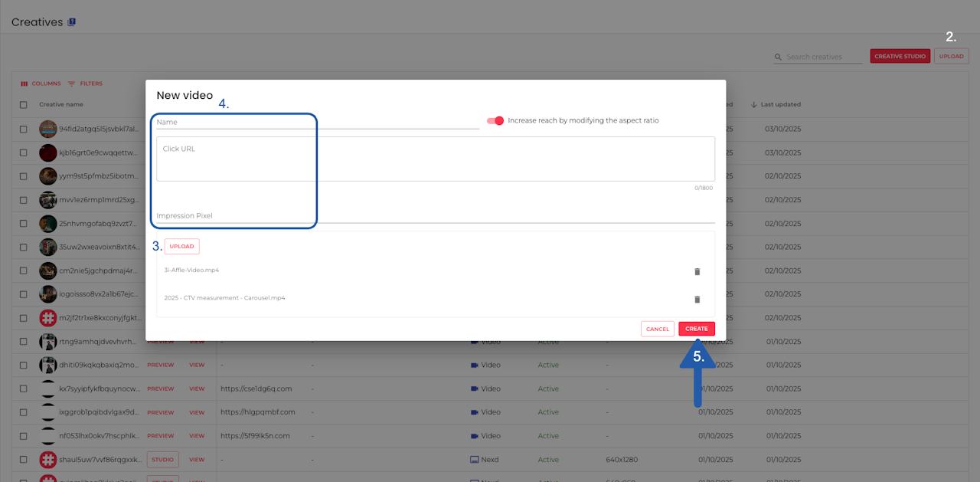Preview the ixggrob1pqibdvlgax9d creative
The width and height of the screenshot is (980, 482).
coord(161,412)
